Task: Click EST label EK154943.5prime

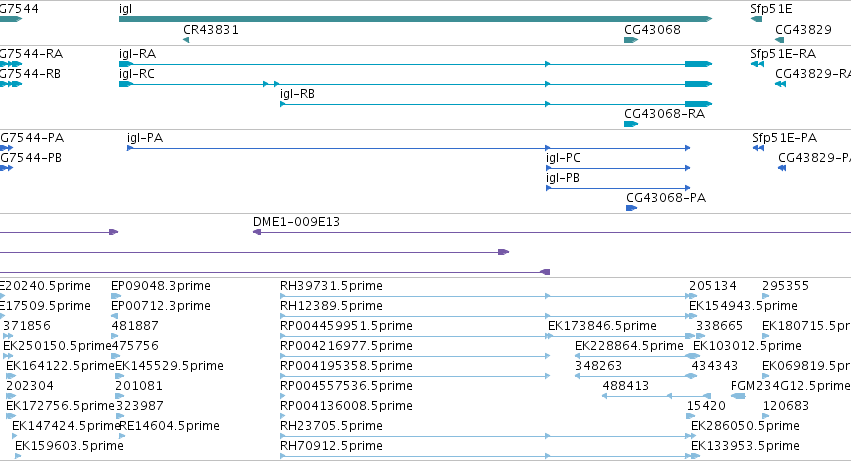Action: 744,306
